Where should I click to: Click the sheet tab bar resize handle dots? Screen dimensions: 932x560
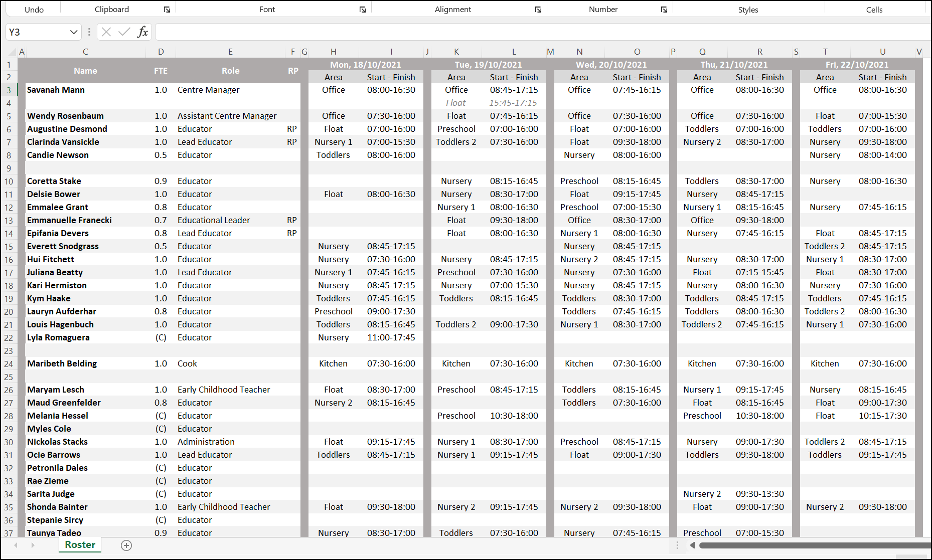pyautogui.click(x=677, y=545)
